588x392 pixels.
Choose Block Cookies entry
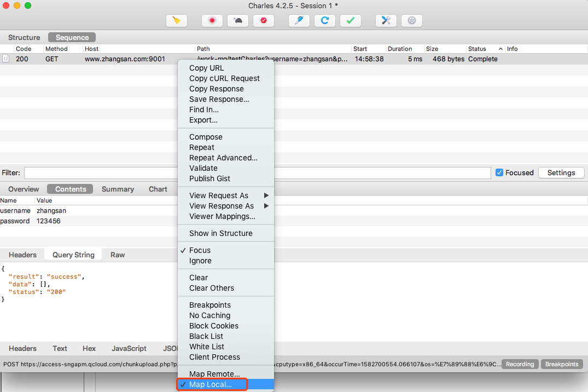[x=226, y=326]
